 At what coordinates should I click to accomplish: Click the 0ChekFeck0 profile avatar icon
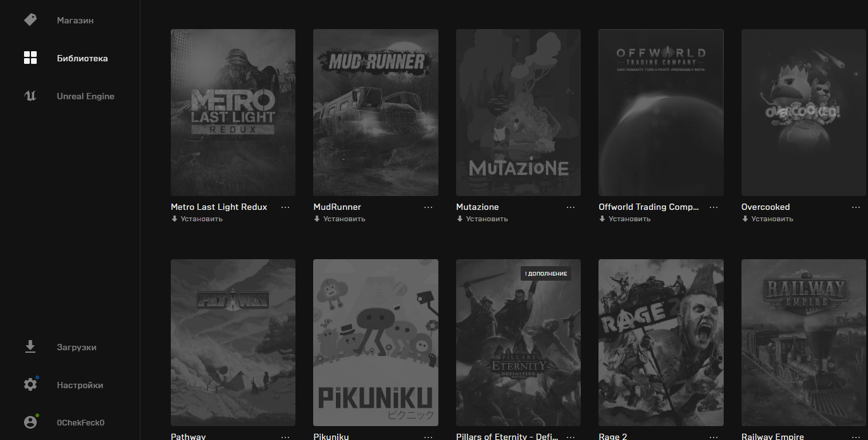30,422
